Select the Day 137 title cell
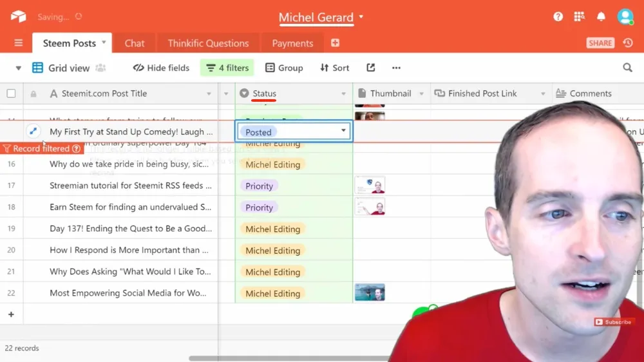The image size is (644, 362). [131, 229]
